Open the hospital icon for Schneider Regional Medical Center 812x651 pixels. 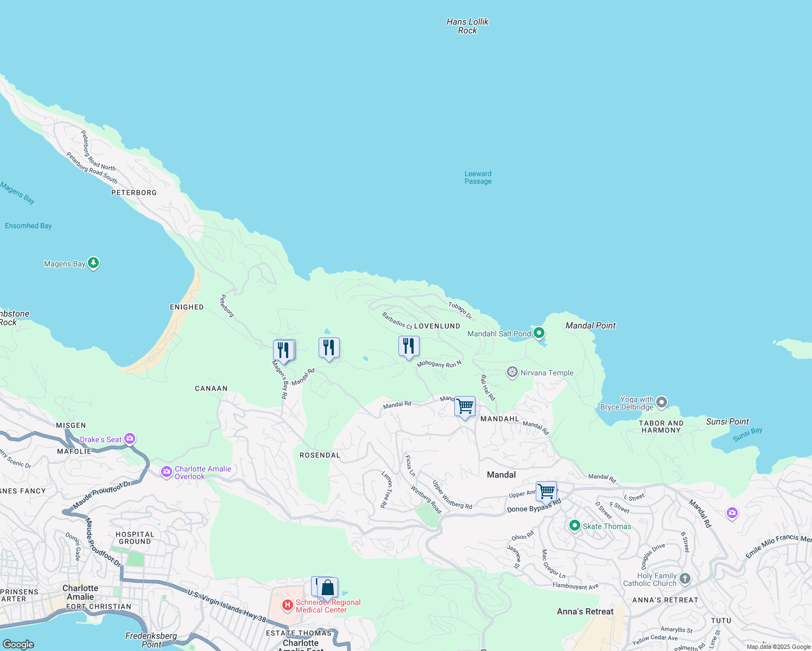click(x=287, y=605)
